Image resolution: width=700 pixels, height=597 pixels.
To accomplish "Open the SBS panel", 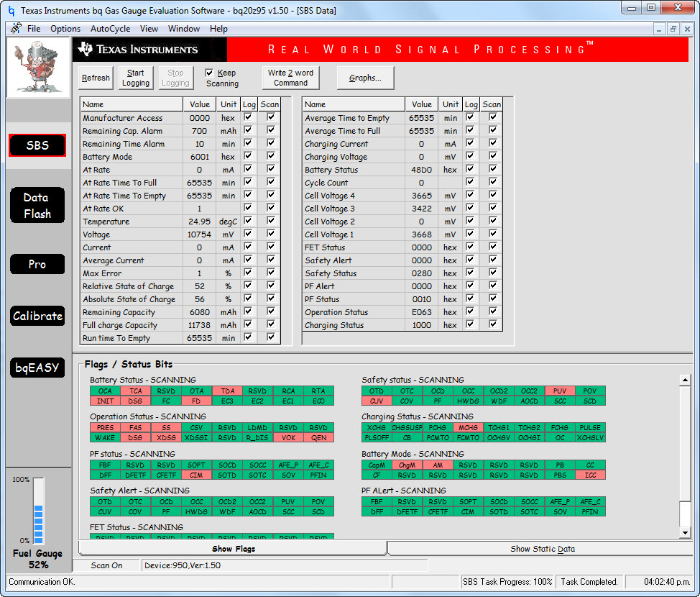I will click(x=37, y=145).
